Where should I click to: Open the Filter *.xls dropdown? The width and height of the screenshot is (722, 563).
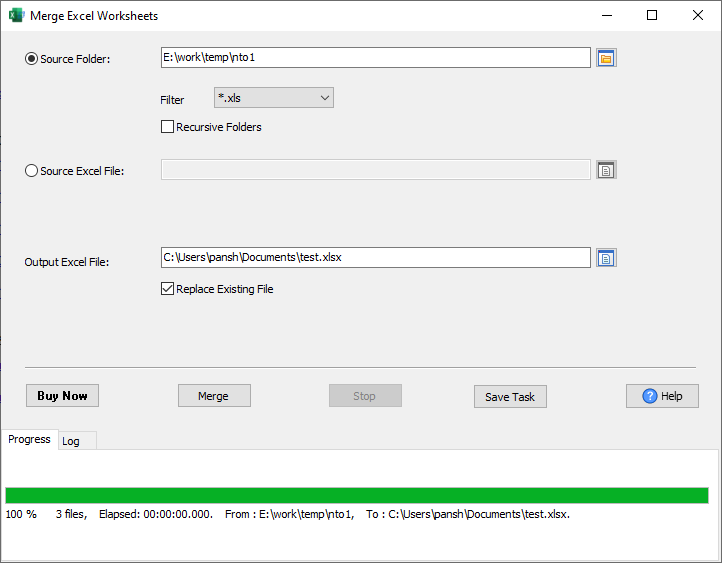point(274,98)
